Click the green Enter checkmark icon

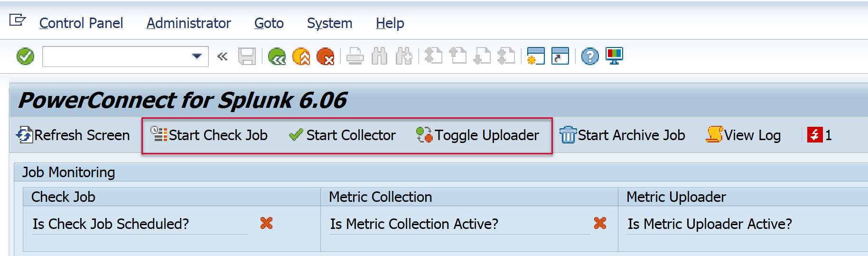click(25, 57)
